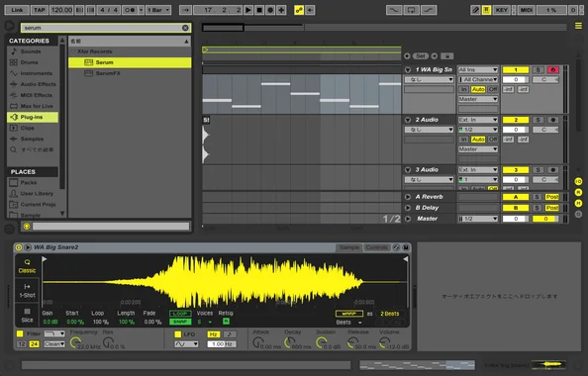Viewport: 588px width, 376px height.
Task: Open the 1 Bar quantization menu
Action: point(158,10)
